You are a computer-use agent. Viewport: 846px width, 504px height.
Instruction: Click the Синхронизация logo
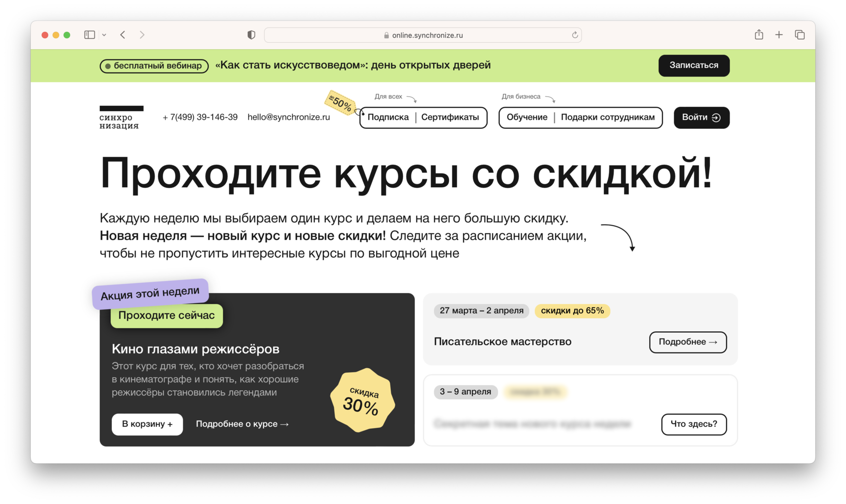121,118
